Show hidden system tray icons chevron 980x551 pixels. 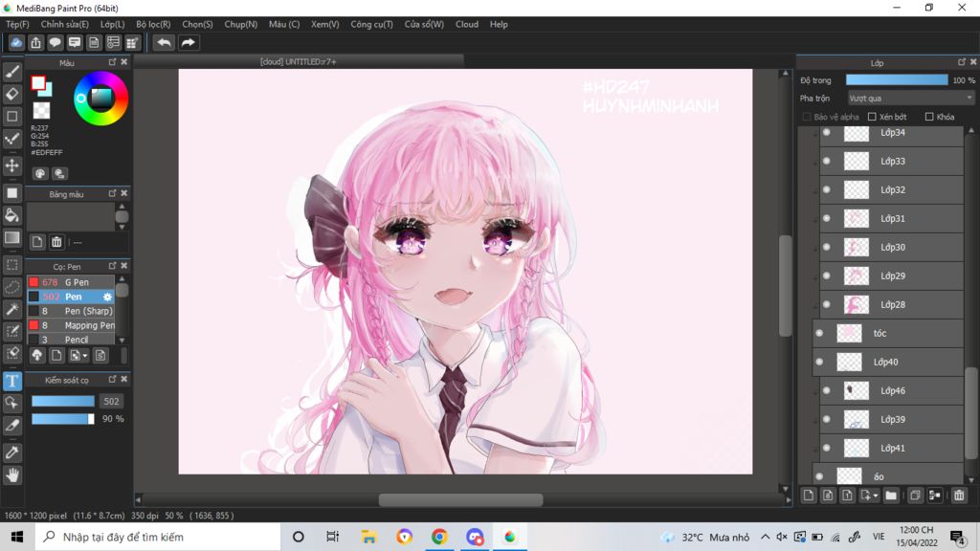tap(766, 537)
